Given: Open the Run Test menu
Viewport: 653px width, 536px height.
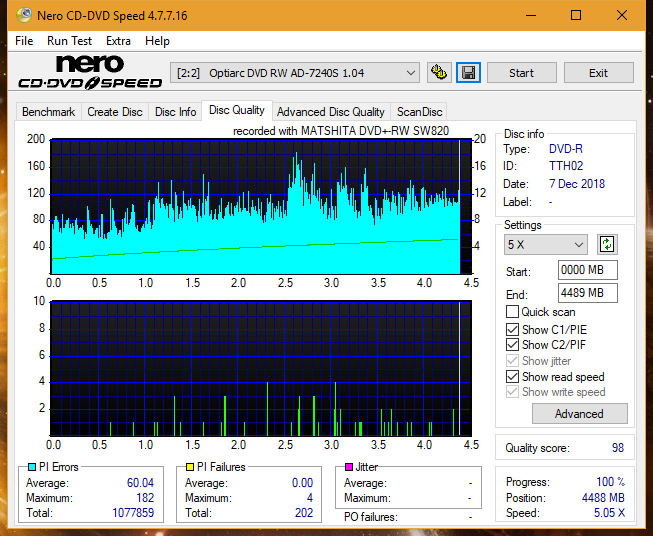Looking at the screenshot, I should tap(69, 41).
